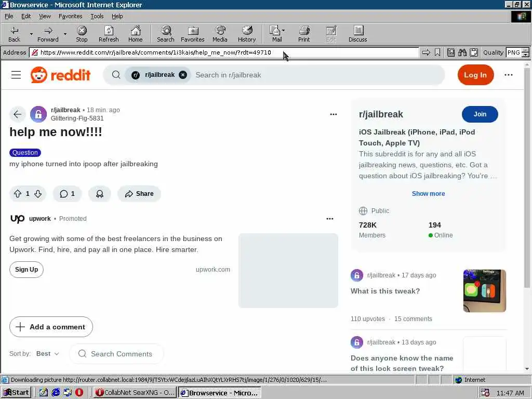Open the Help menu
Viewport: 532px width, 399px height.
click(x=117, y=16)
